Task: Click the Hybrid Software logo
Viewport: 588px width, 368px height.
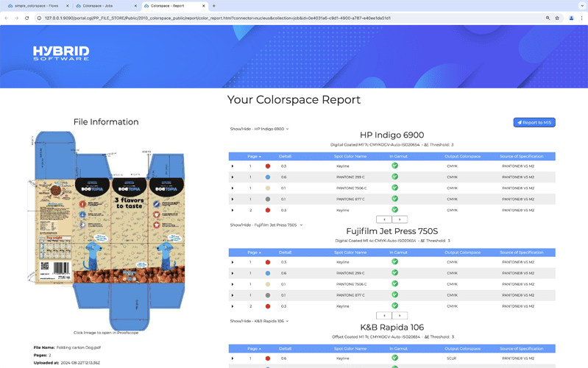Action: click(x=61, y=53)
